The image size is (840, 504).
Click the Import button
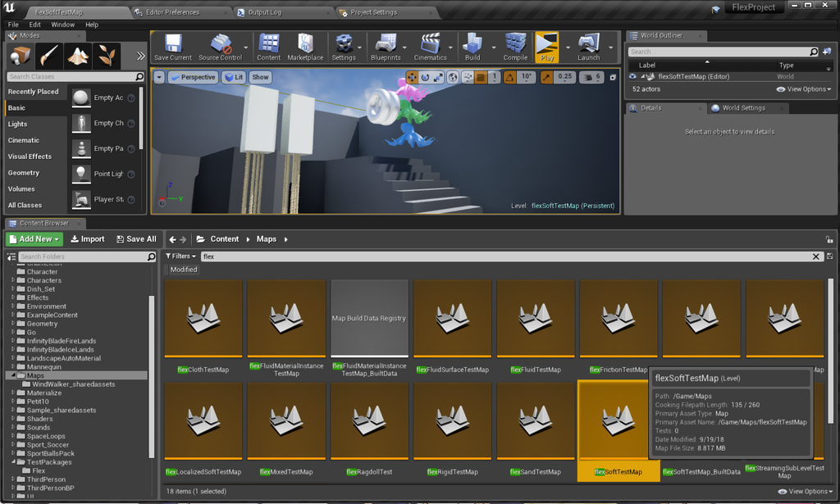tap(88, 239)
